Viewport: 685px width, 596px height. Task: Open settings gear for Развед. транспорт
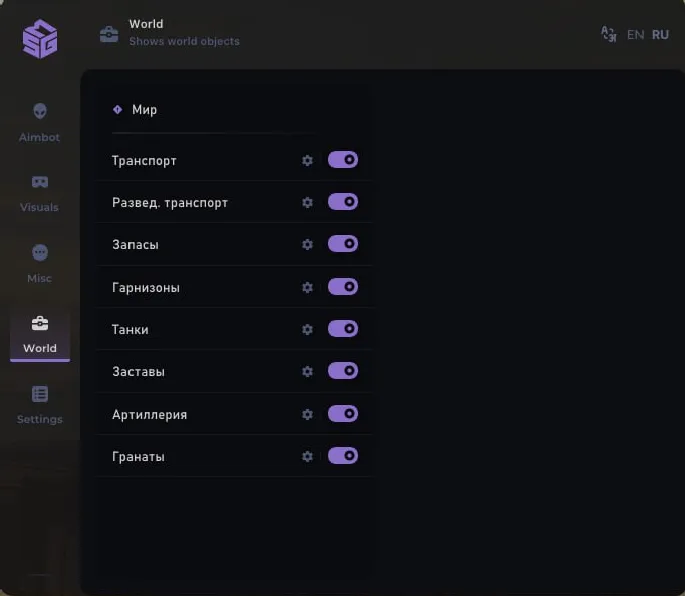pos(308,202)
